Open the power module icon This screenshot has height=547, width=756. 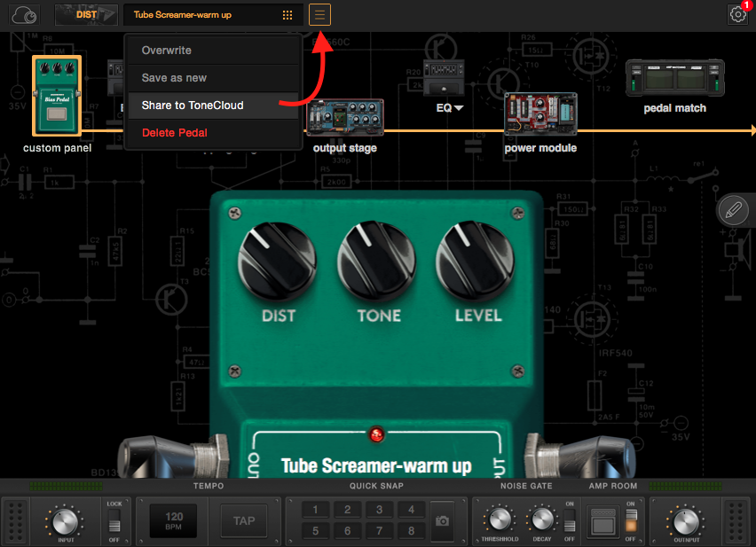pyautogui.click(x=539, y=114)
